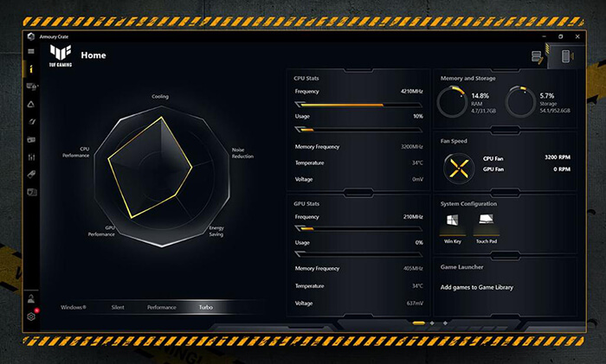Click the first page indicator dot
This screenshot has height=364, width=606.
[419, 322]
